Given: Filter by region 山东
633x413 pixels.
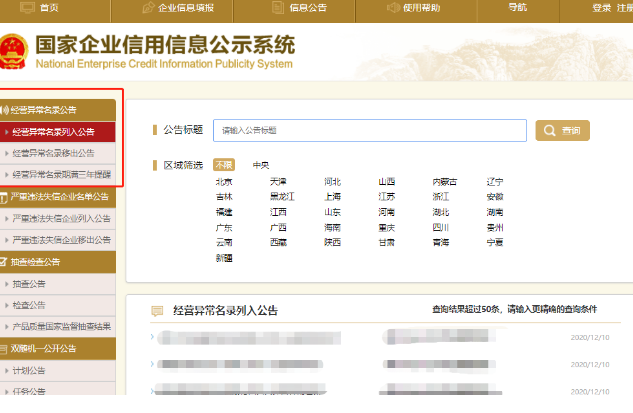Looking at the screenshot, I should point(333,212).
